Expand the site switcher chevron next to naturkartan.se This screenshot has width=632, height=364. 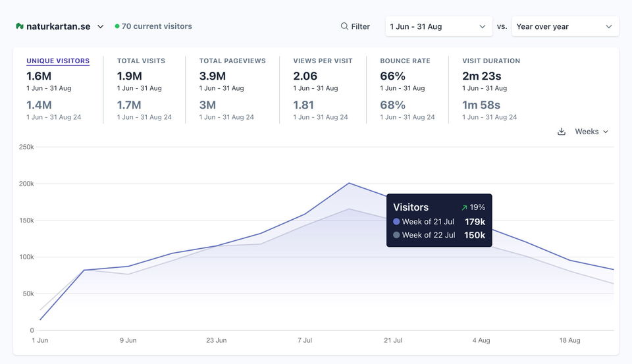tap(101, 27)
